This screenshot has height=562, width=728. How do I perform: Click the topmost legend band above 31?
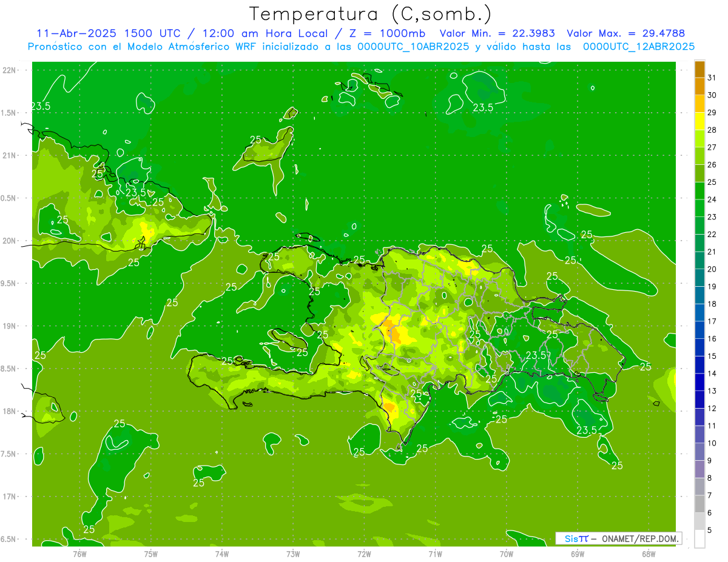point(699,69)
